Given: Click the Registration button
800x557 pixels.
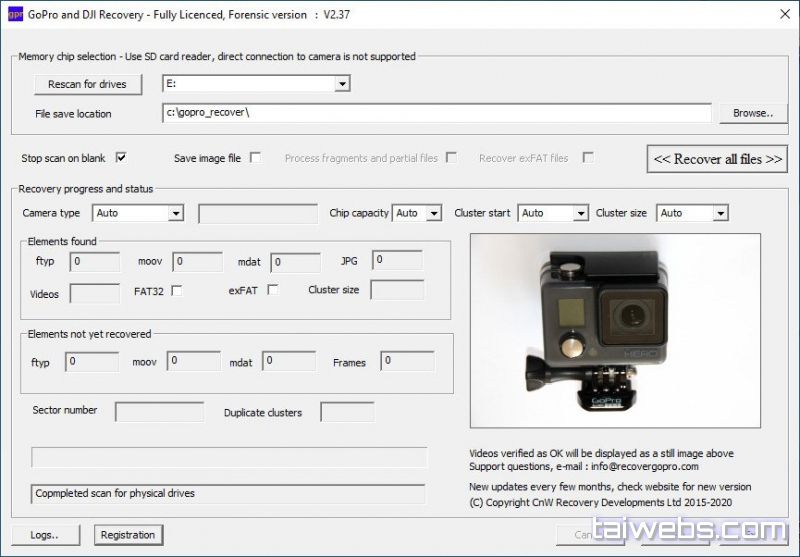Looking at the screenshot, I should pos(129,535).
